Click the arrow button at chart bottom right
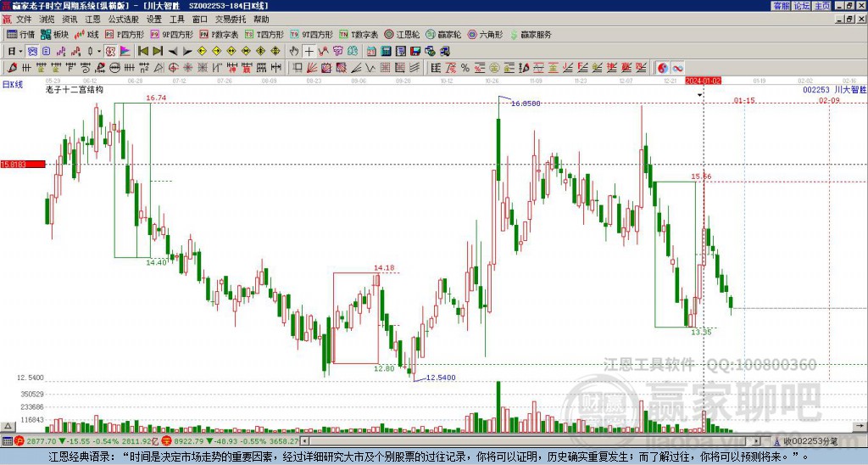This screenshot has height=465, width=868. pyautogui.click(x=860, y=427)
